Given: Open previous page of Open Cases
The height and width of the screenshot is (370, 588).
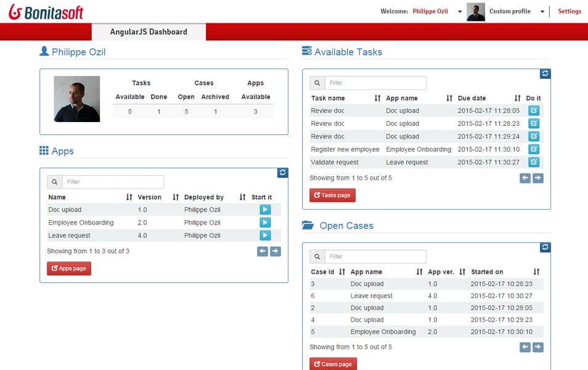Looking at the screenshot, I should [525, 347].
